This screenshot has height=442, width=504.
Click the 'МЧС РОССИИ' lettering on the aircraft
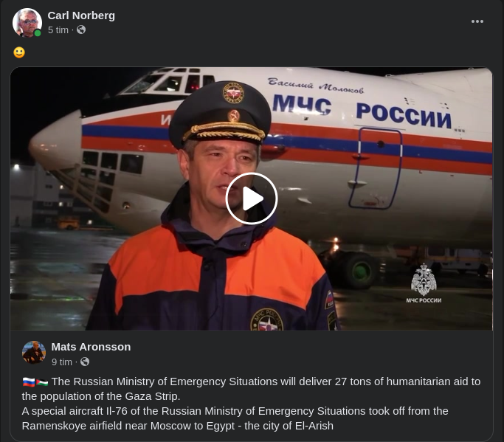(362, 110)
